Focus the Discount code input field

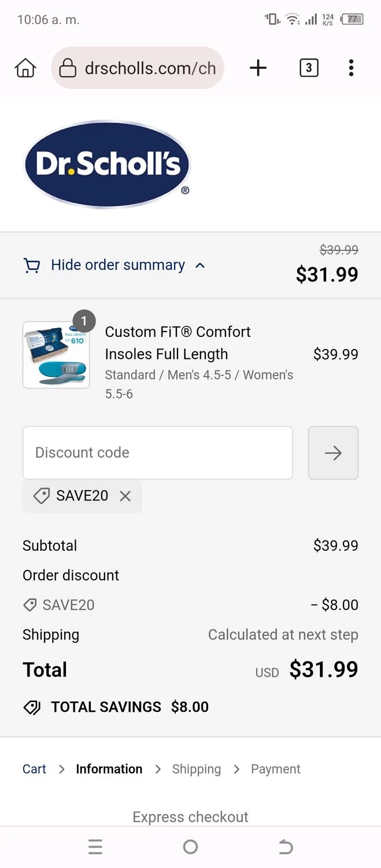(x=158, y=453)
